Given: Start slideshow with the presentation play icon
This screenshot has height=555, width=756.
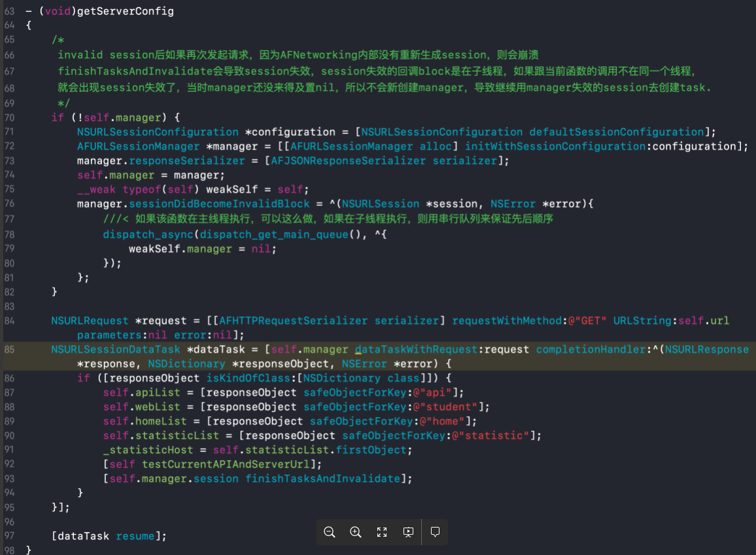Looking at the screenshot, I should (408, 532).
